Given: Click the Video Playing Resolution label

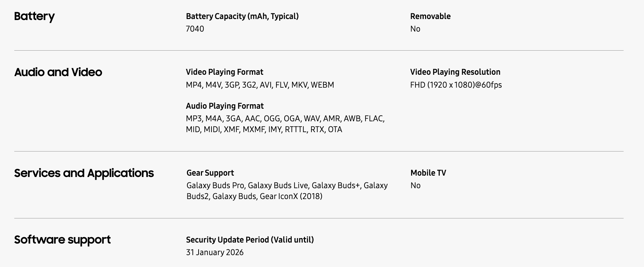Looking at the screenshot, I should [455, 72].
